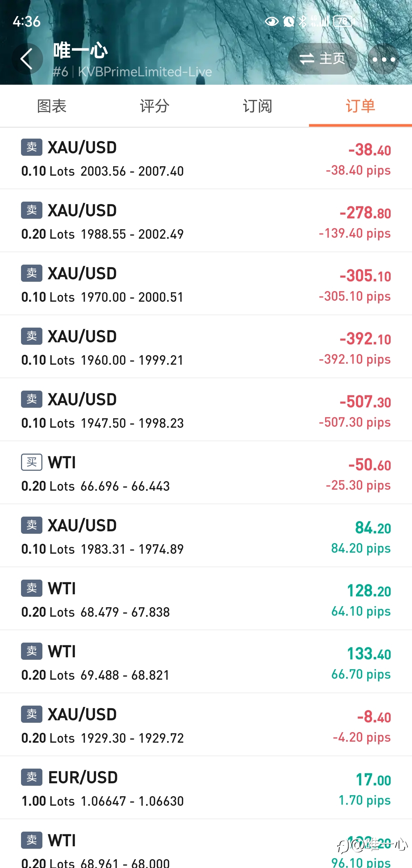412x868 pixels.
Task: Tap the back arrow icon
Action: click(27, 59)
